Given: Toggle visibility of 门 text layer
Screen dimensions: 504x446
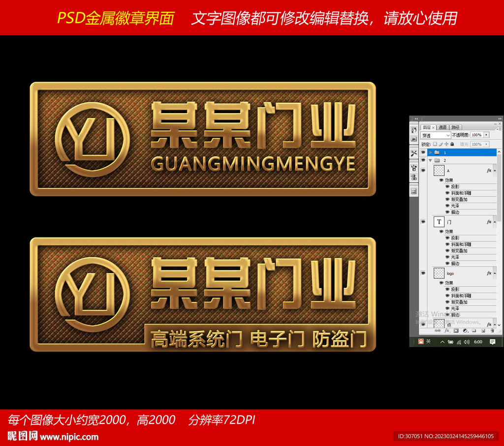Looking at the screenshot, I should tap(423, 222).
